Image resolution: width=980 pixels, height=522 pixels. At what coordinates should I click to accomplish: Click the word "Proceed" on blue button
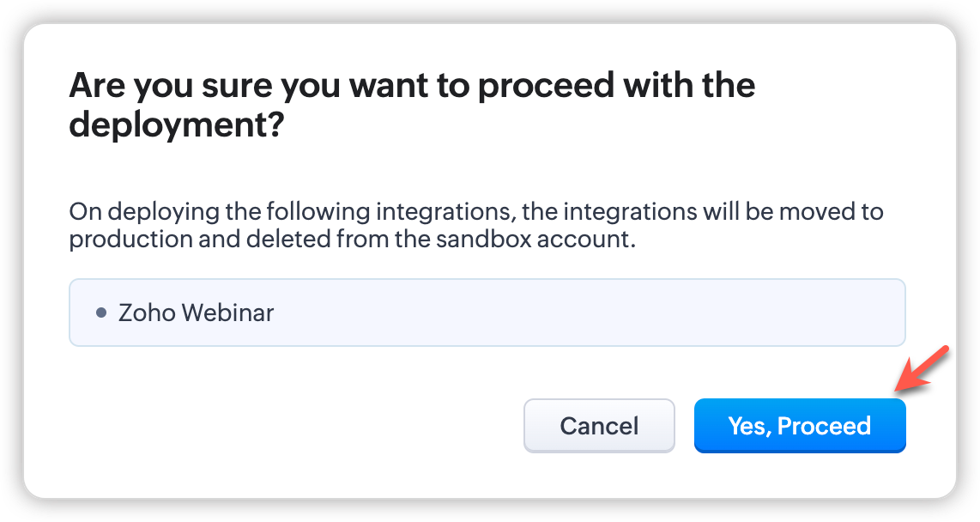tap(824, 426)
